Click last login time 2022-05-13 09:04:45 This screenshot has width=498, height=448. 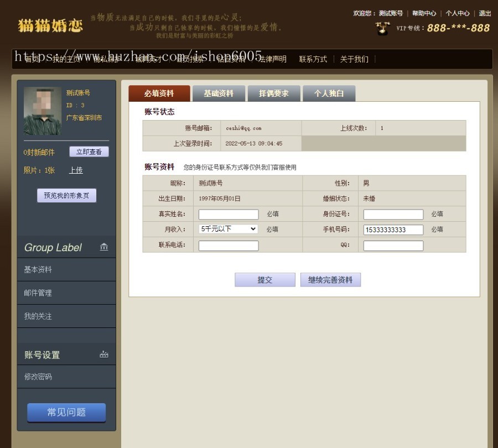254,143
